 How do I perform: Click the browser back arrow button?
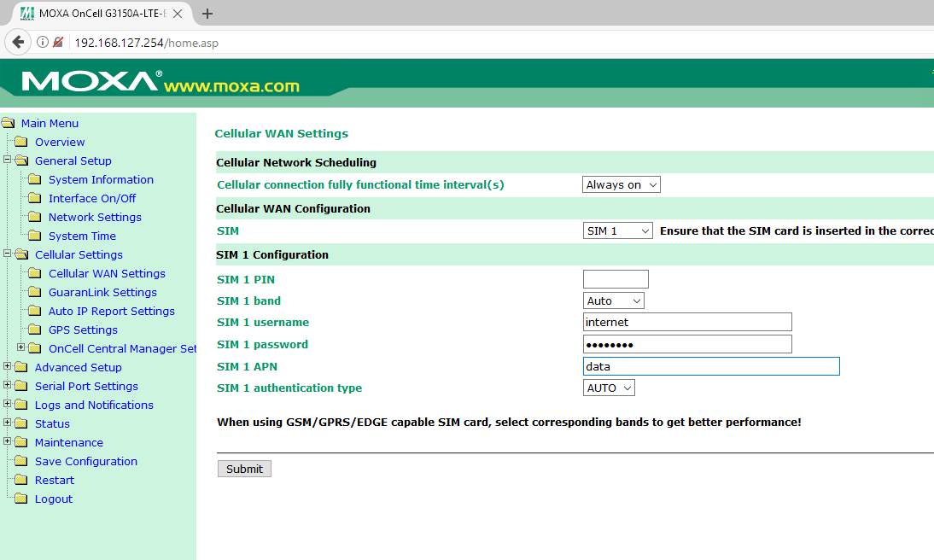(18, 43)
